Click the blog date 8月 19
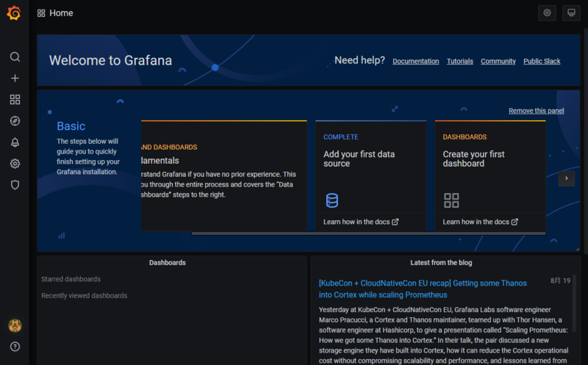Image resolution: width=588 pixels, height=365 pixels. click(560, 281)
